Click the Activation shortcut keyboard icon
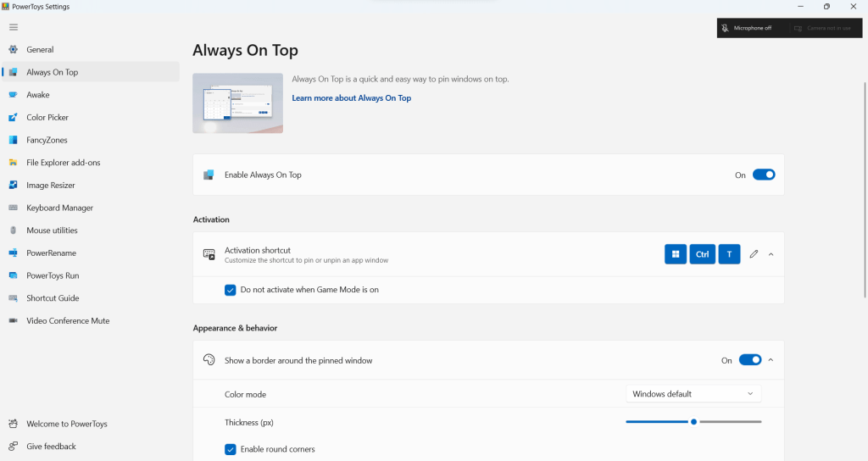 [x=209, y=254]
